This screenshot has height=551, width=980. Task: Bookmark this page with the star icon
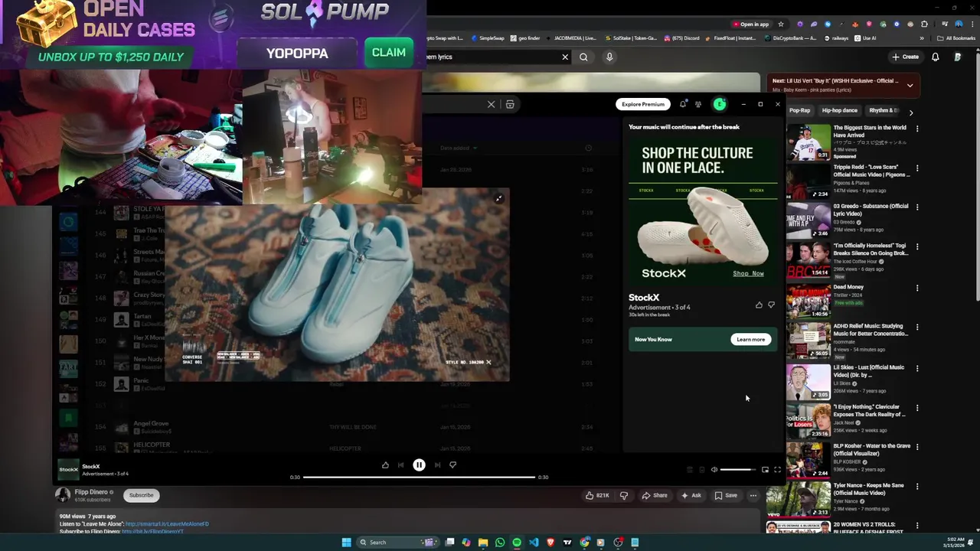782,24
